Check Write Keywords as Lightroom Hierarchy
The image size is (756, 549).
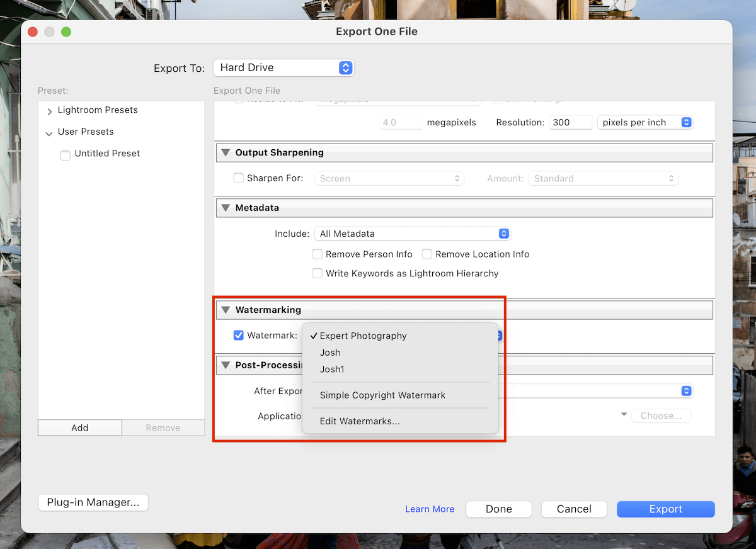pyautogui.click(x=318, y=273)
